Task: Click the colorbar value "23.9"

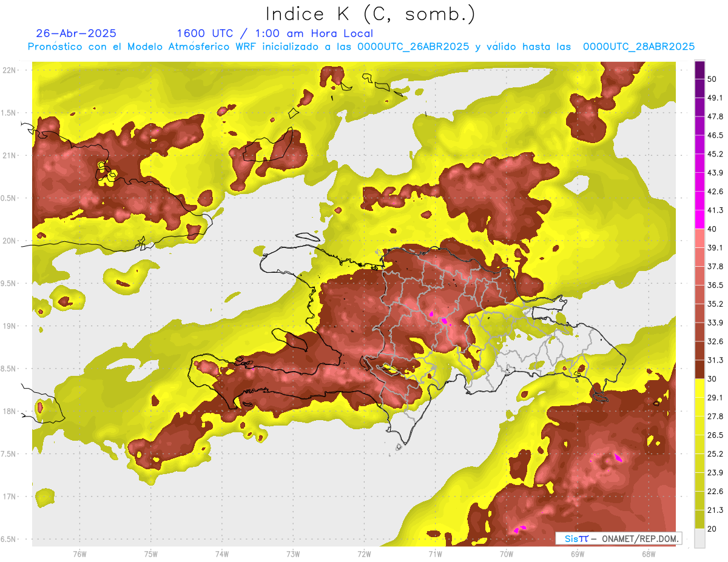Action: (x=715, y=473)
